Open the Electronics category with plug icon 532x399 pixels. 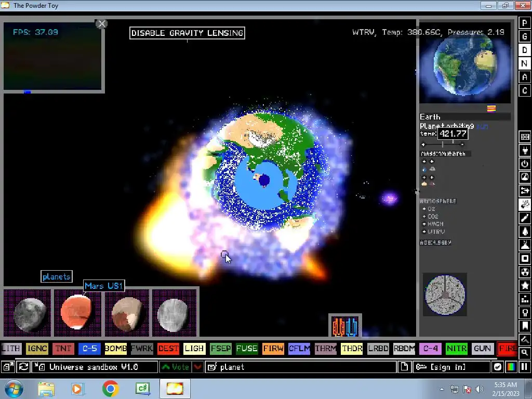pos(525,150)
